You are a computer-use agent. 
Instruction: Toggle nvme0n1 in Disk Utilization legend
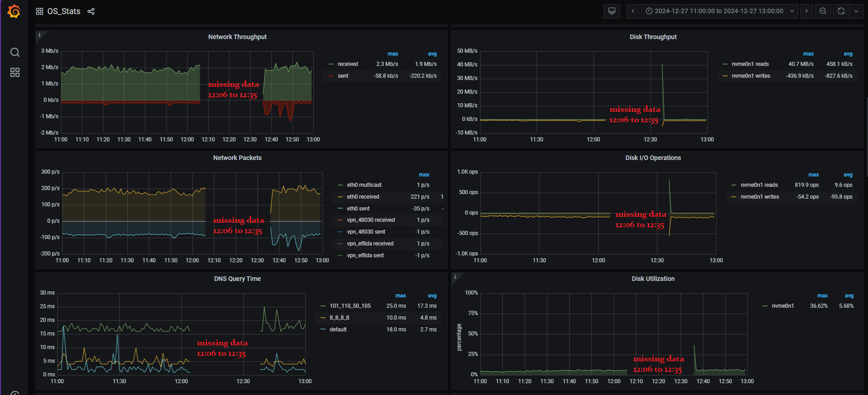click(782, 306)
